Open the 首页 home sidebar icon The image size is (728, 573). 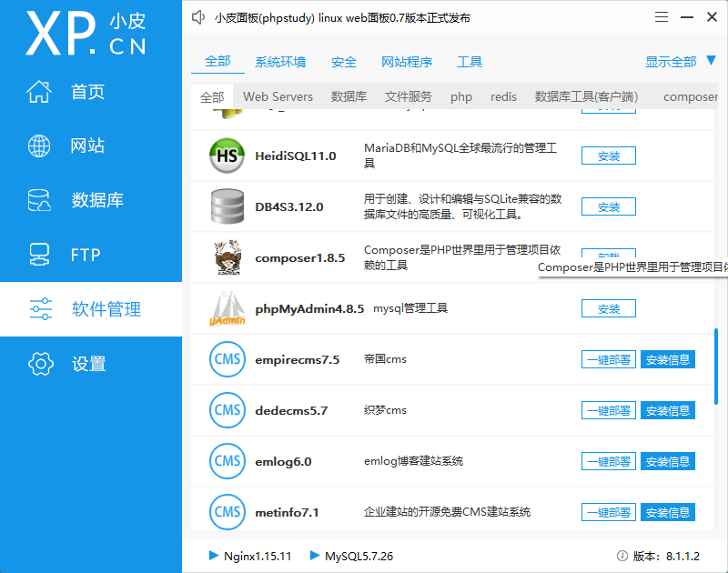(x=41, y=91)
